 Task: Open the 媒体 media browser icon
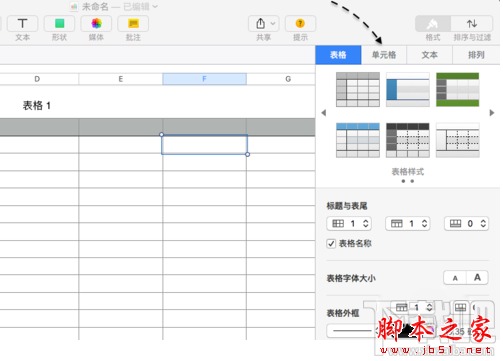pos(96,24)
